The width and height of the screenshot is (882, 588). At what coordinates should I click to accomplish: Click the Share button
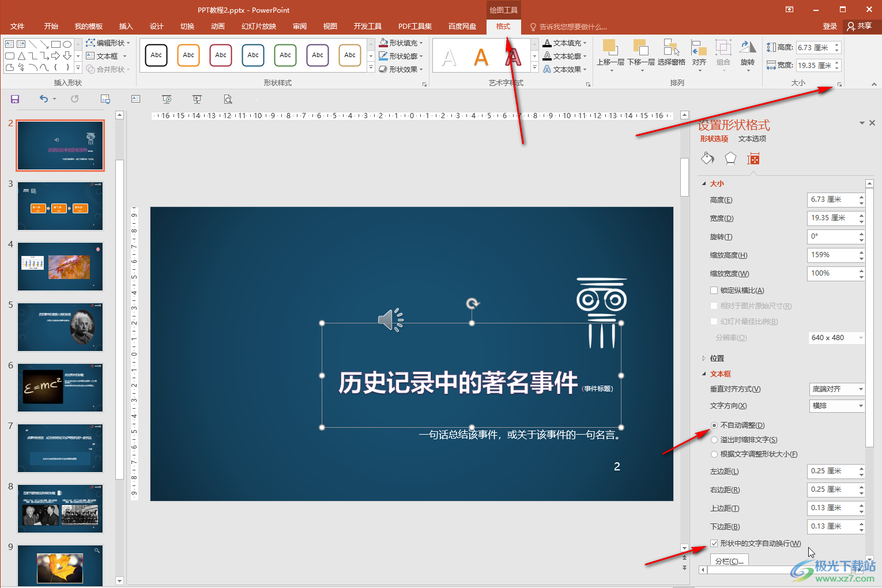[860, 26]
